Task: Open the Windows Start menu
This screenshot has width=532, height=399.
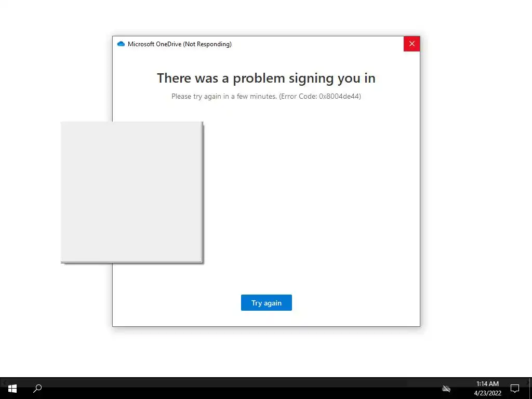Action: (12, 389)
